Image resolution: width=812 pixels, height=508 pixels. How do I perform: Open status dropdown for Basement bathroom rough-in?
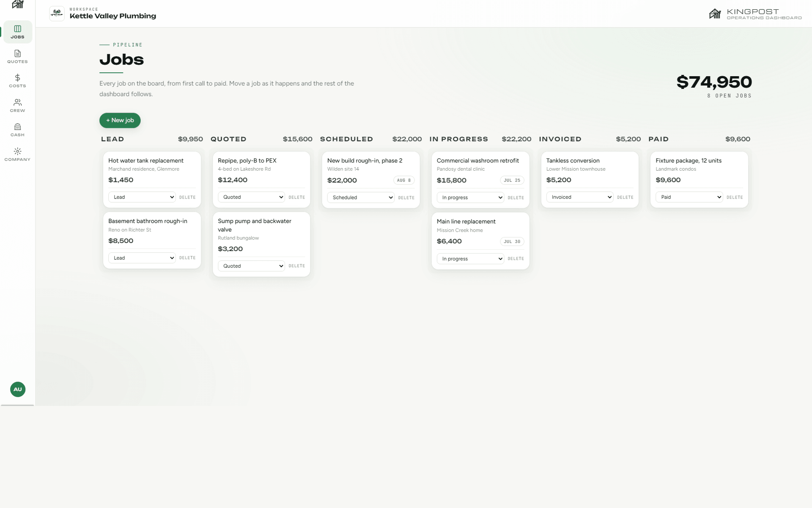tap(142, 258)
